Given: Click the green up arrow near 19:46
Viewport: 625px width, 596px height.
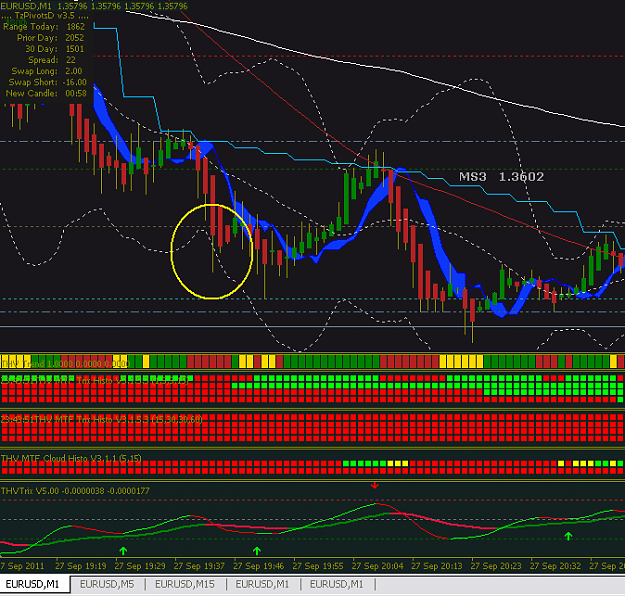Looking at the screenshot, I should (257, 551).
